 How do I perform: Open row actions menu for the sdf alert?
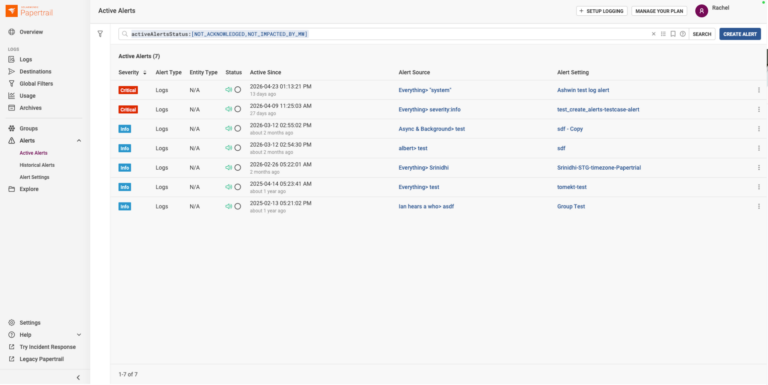(x=759, y=148)
